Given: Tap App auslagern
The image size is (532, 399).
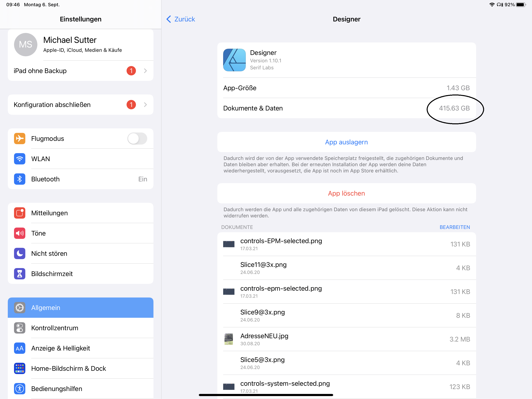Looking at the screenshot, I should pos(346,142).
